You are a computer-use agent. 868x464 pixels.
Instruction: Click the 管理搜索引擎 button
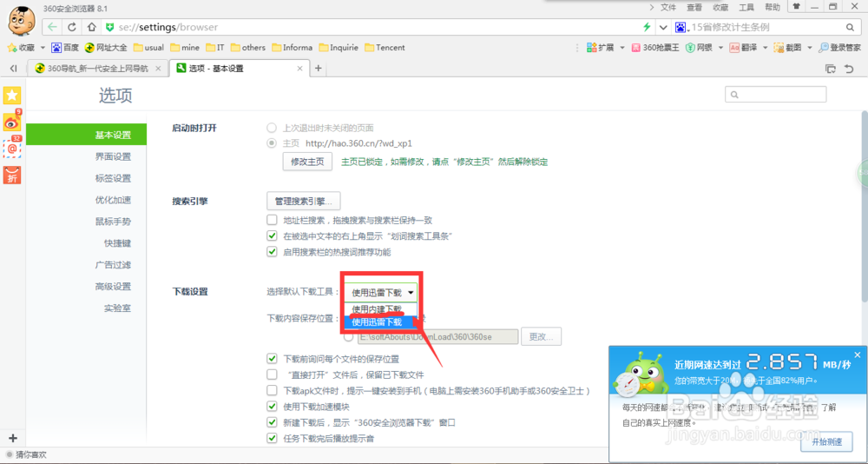click(303, 201)
